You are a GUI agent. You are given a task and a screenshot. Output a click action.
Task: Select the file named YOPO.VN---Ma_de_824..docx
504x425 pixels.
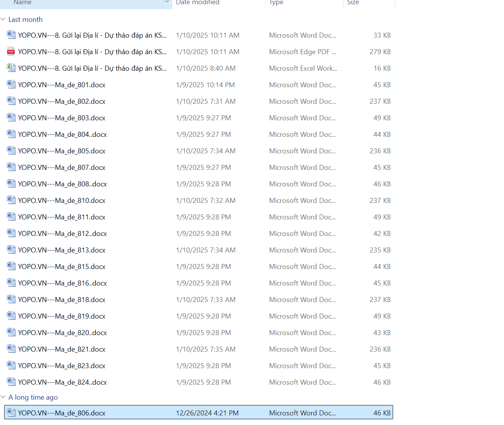click(x=62, y=382)
